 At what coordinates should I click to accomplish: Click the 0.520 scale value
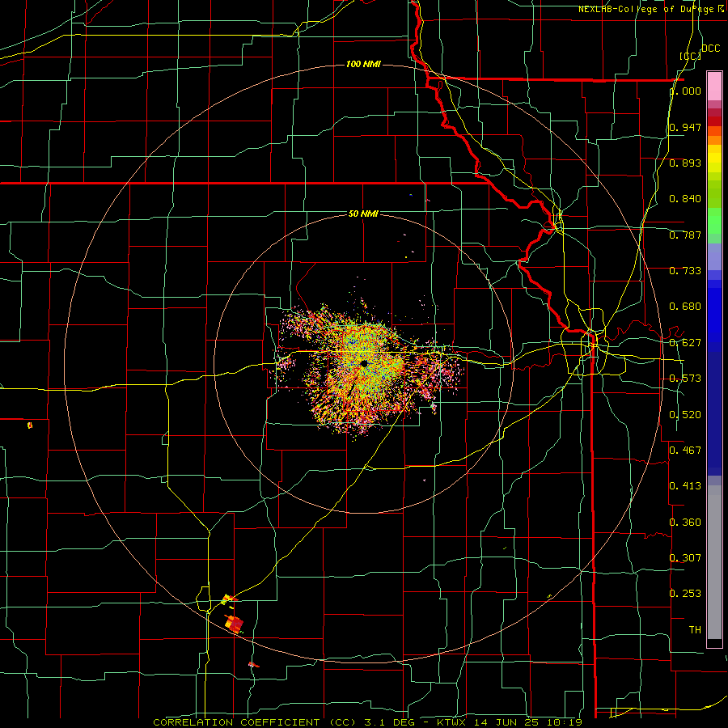click(x=685, y=414)
